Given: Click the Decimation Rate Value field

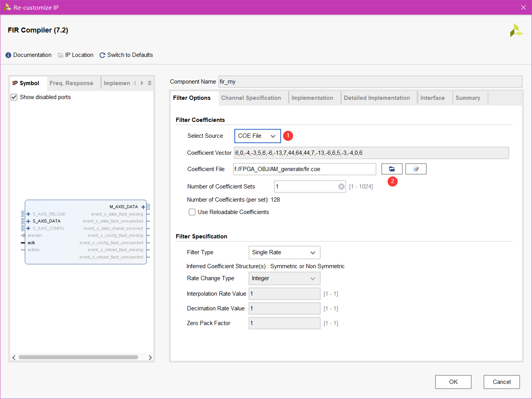Looking at the screenshot, I should (285, 308).
